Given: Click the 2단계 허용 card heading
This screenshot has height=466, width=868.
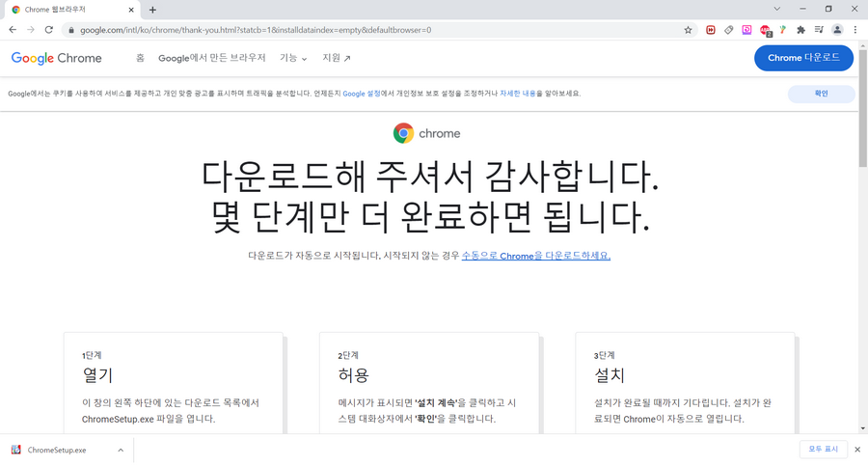Looking at the screenshot, I should point(353,375).
